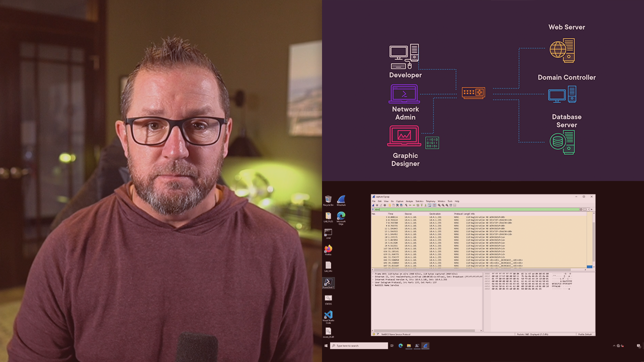
Task: Open File Explorer from the taskbar
Action: pos(409,346)
